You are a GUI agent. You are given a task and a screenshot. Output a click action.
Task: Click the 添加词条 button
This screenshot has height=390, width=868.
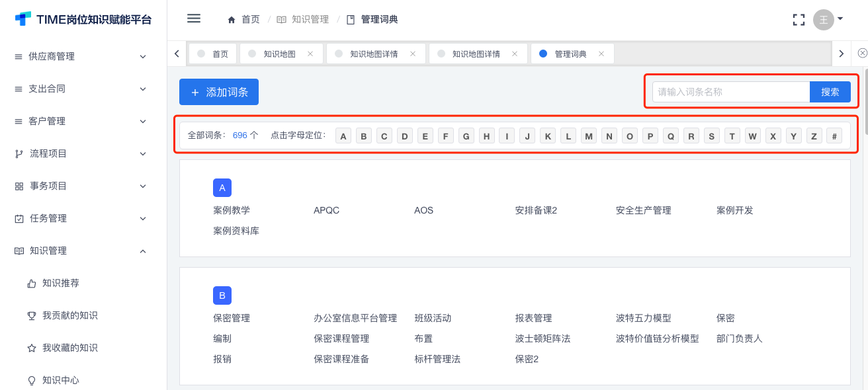[219, 92]
